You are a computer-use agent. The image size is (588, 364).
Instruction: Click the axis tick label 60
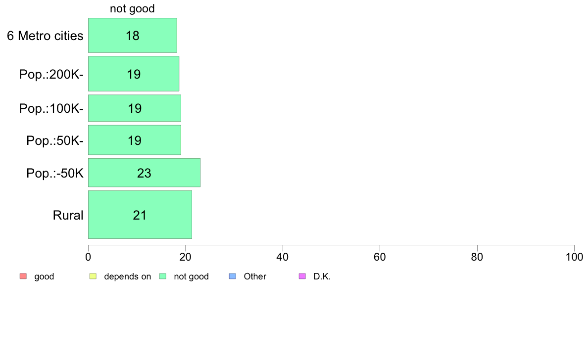(380, 257)
